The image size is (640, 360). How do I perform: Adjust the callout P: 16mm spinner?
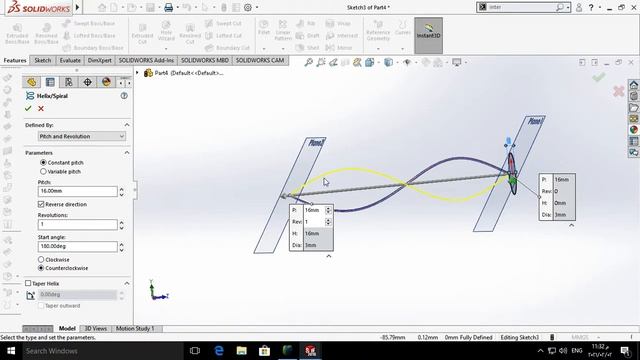pyautogui.click(x=328, y=210)
